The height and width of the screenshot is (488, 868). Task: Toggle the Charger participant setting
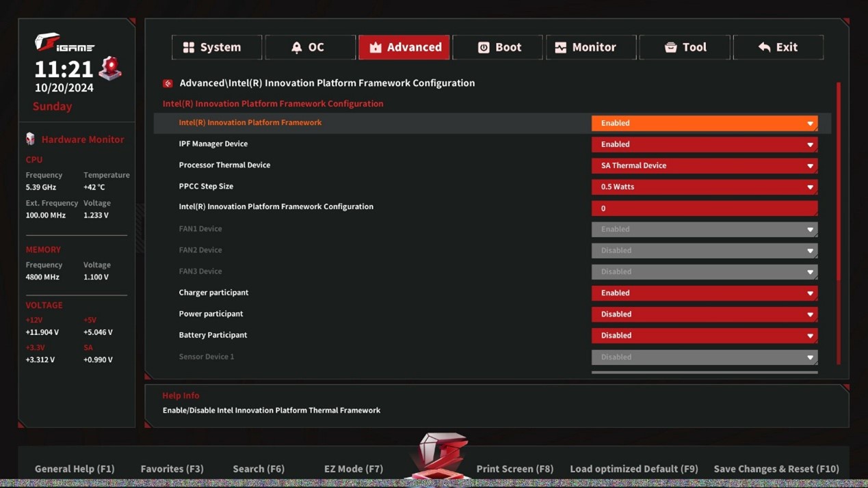click(704, 293)
